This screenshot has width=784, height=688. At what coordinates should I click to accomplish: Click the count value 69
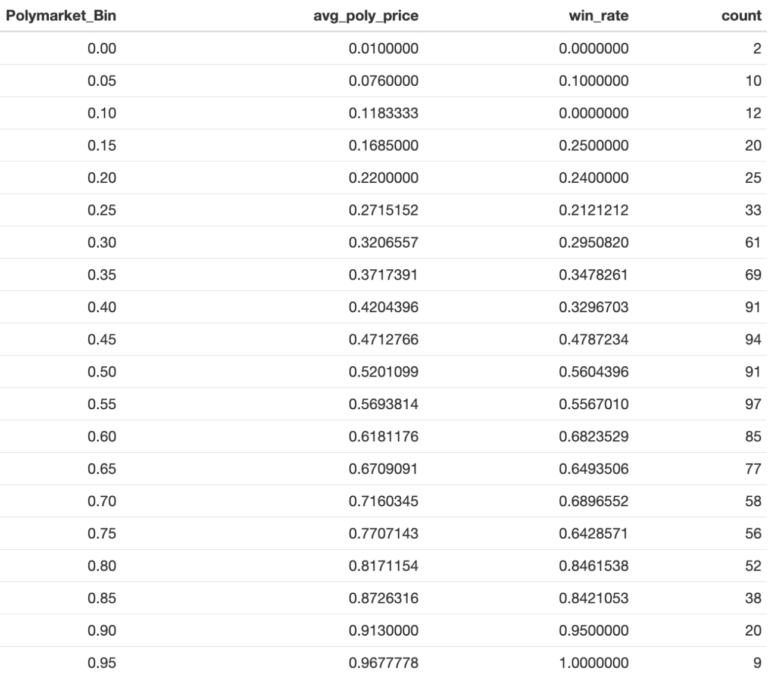tap(753, 275)
